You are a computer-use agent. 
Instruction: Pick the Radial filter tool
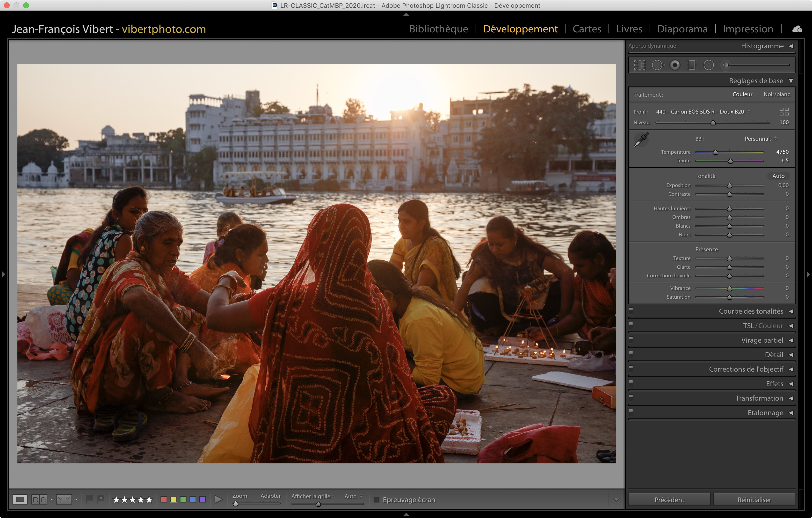tap(709, 65)
